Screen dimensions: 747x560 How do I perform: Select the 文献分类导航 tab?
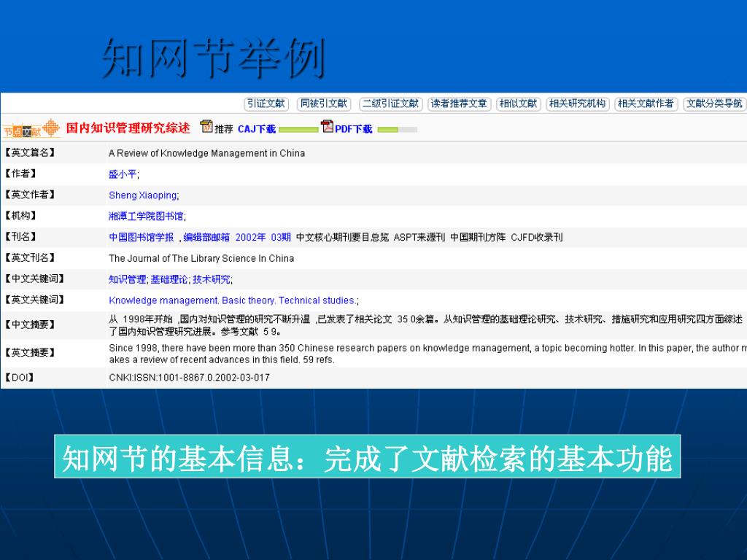pos(714,104)
